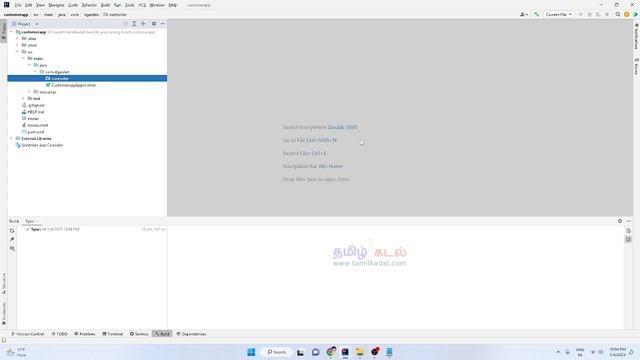The image size is (640, 360).
Task: Open the Services tool window
Action: (x=139, y=334)
